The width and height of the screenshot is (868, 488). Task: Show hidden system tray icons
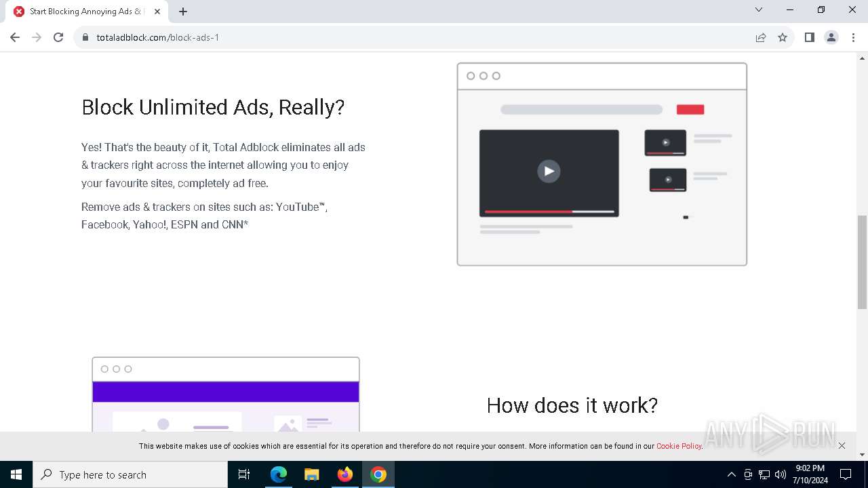point(731,474)
